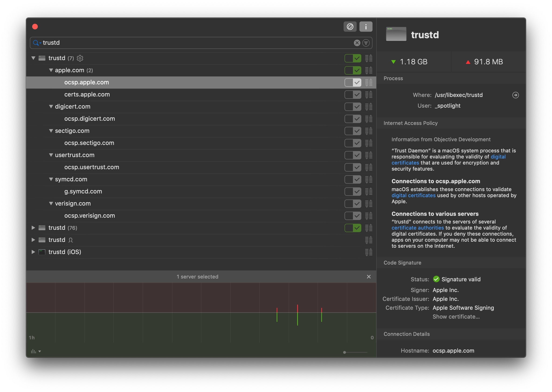
Task: Click the network globe button in toolbar
Action: pos(350,27)
